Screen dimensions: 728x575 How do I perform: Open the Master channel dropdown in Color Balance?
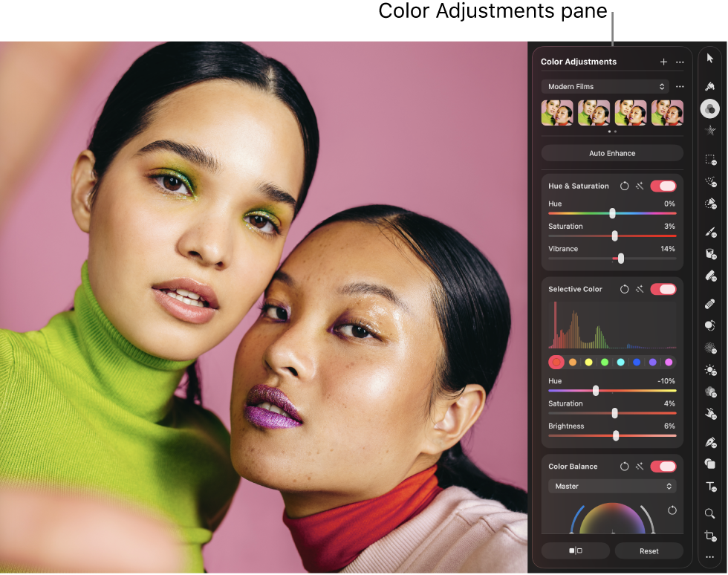click(612, 486)
